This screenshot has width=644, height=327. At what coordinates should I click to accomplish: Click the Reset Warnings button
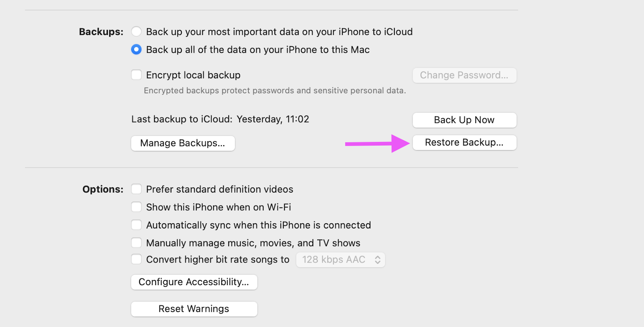tap(194, 309)
